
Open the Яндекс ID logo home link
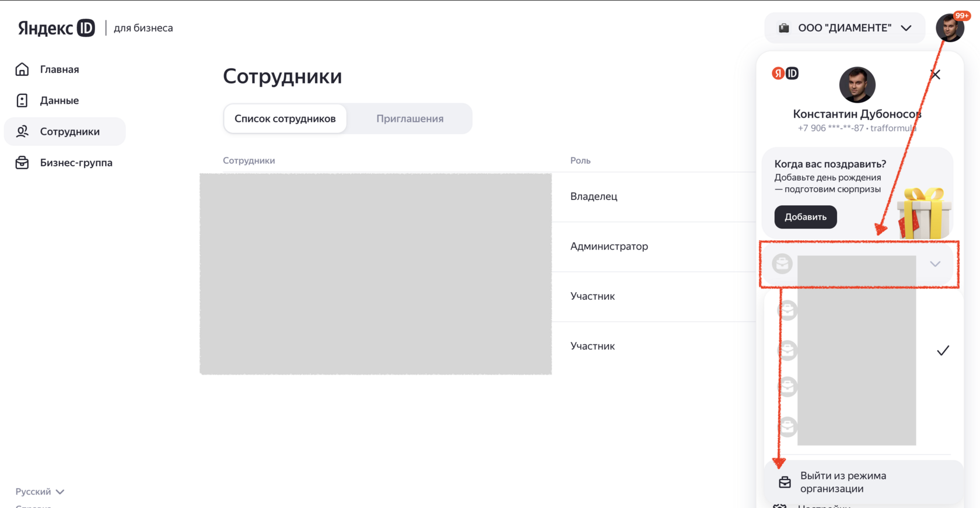pyautogui.click(x=56, y=28)
